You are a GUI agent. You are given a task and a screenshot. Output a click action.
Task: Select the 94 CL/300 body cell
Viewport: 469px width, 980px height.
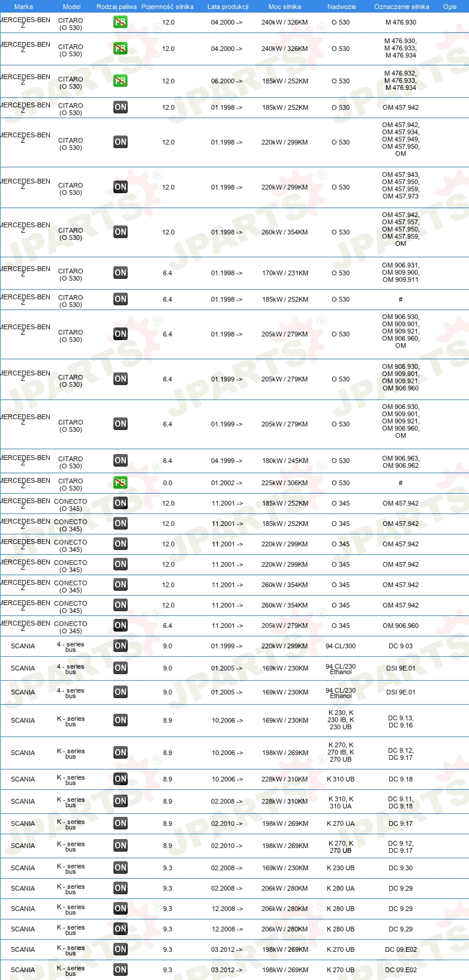click(341, 646)
